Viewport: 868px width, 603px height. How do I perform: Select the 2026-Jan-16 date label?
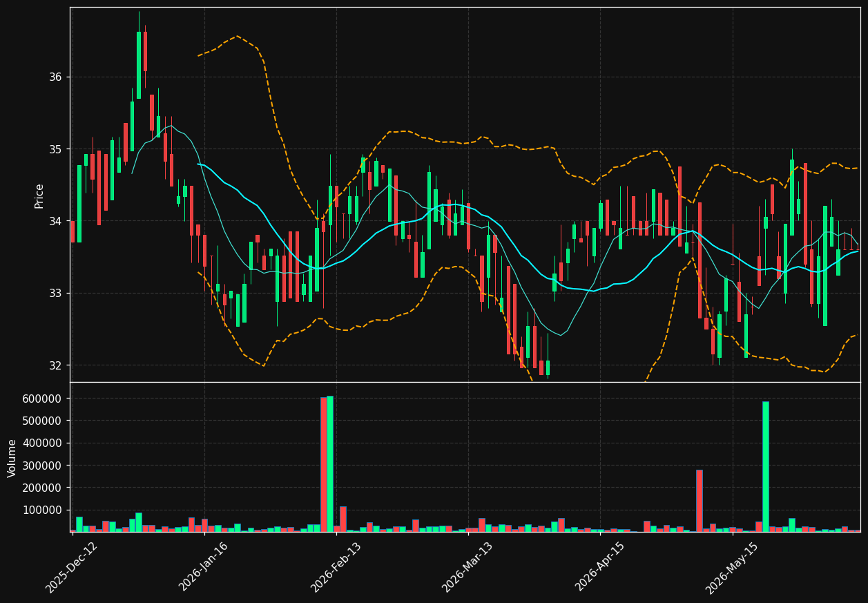(204, 567)
